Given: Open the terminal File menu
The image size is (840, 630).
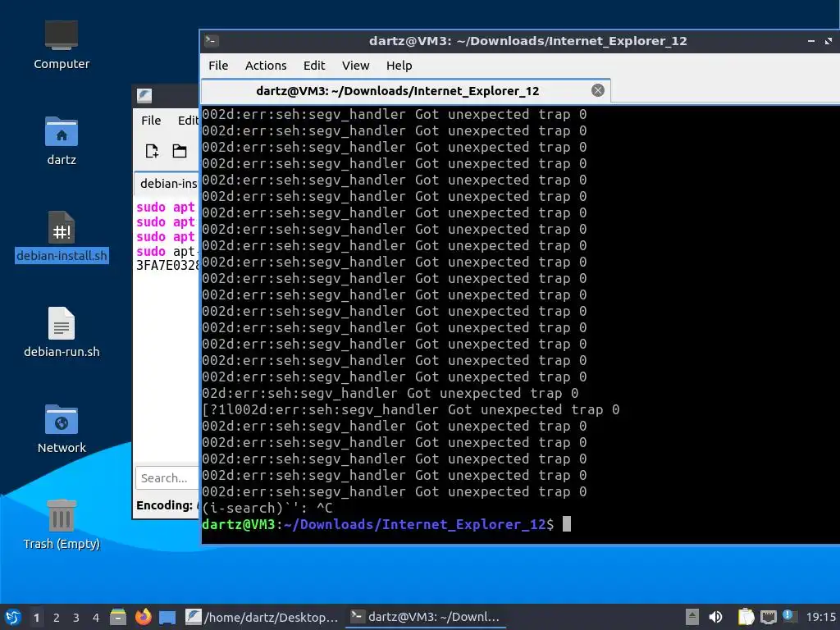Looking at the screenshot, I should 218,66.
